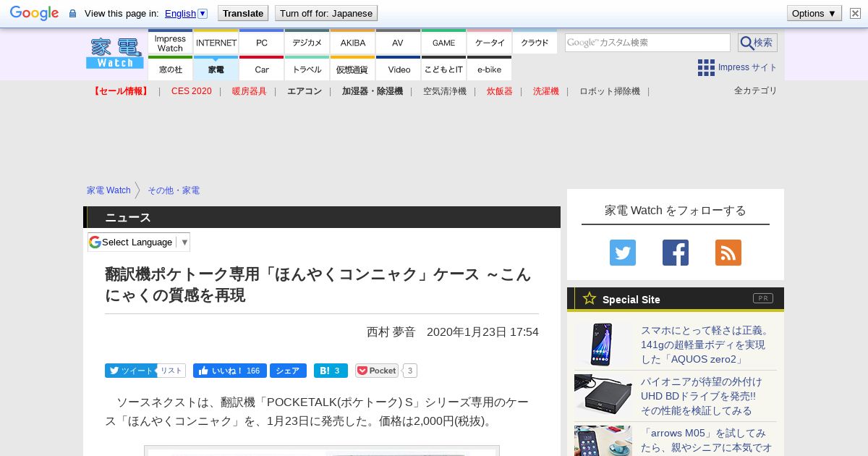
Task: Open the arrows M05 article link
Action: click(706, 441)
